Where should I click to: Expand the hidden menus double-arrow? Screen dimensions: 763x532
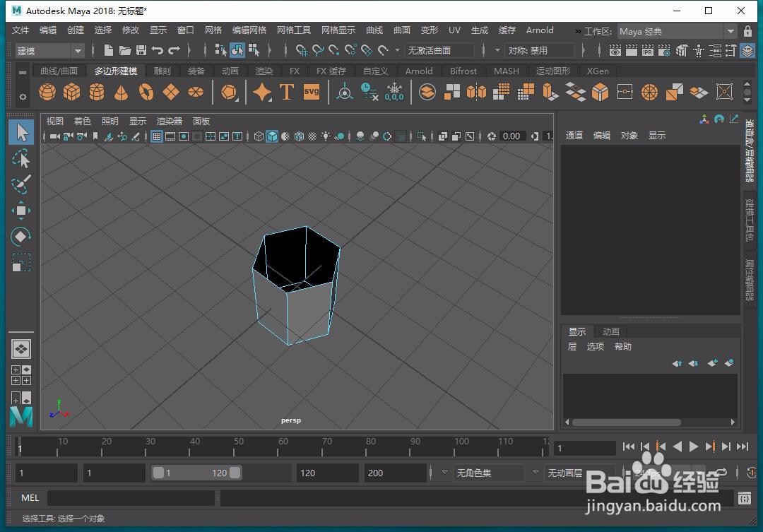[578, 31]
